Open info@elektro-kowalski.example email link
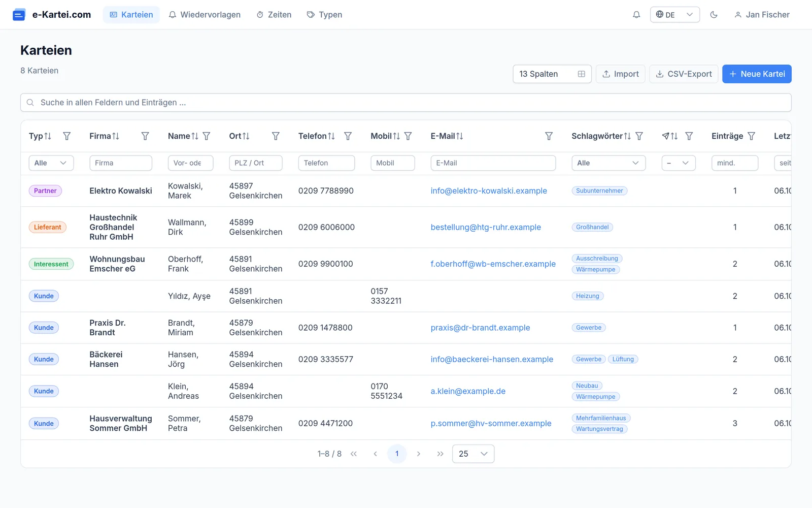 point(489,191)
